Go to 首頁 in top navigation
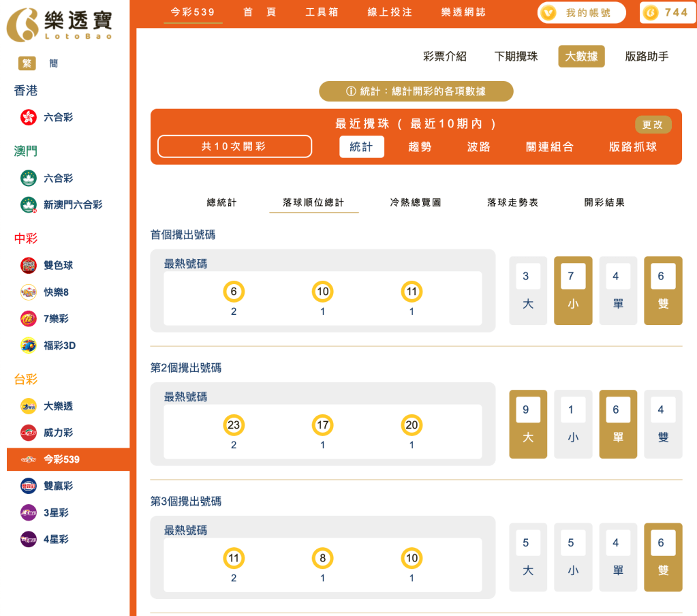Viewport: 697px width, 616px height. [260, 12]
